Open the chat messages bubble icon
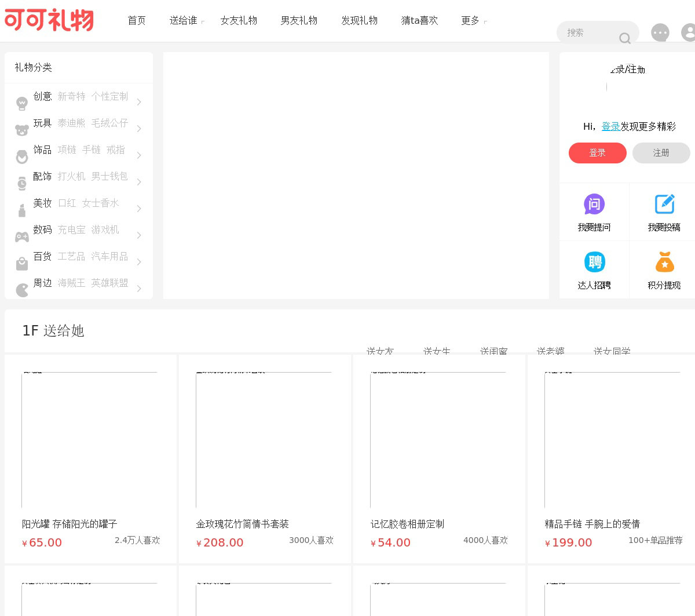The width and height of the screenshot is (695, 616). coord(660,32)
